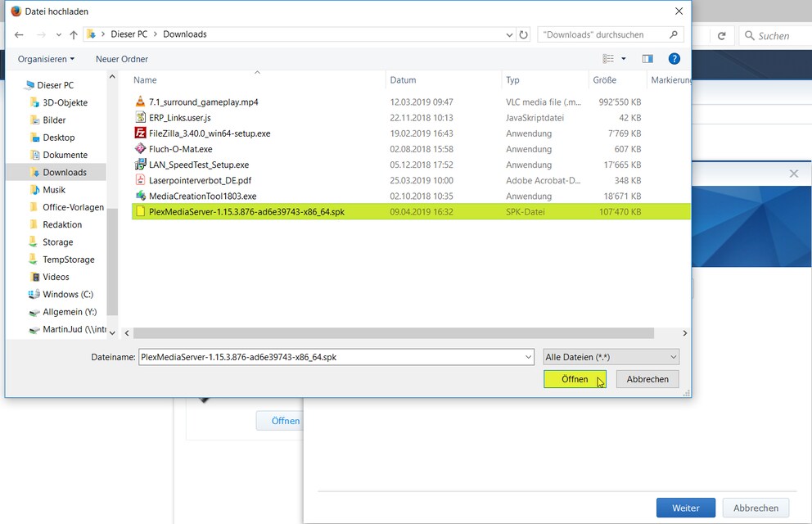Expand view options dropdown arrow
The width and height of the screenshot is (812, 524).
click(624, 59)
